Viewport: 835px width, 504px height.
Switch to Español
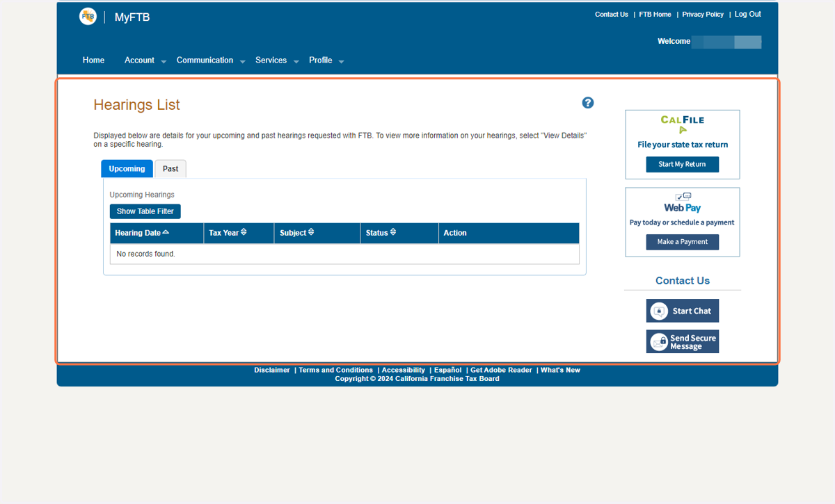(x=448, y=371)
